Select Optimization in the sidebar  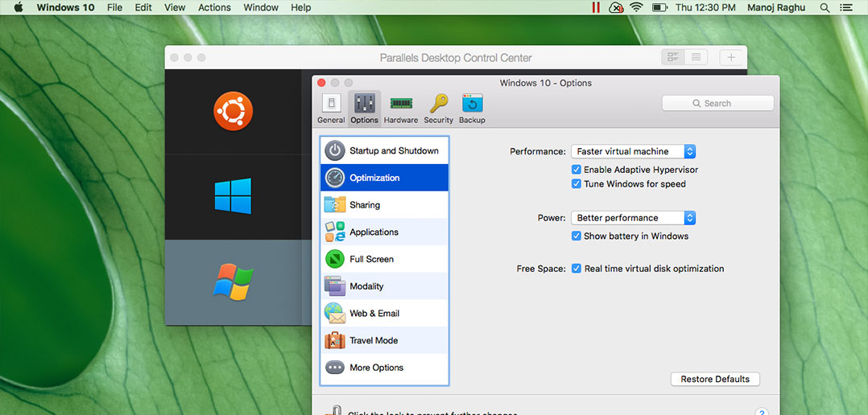click(x=385, y=178)
